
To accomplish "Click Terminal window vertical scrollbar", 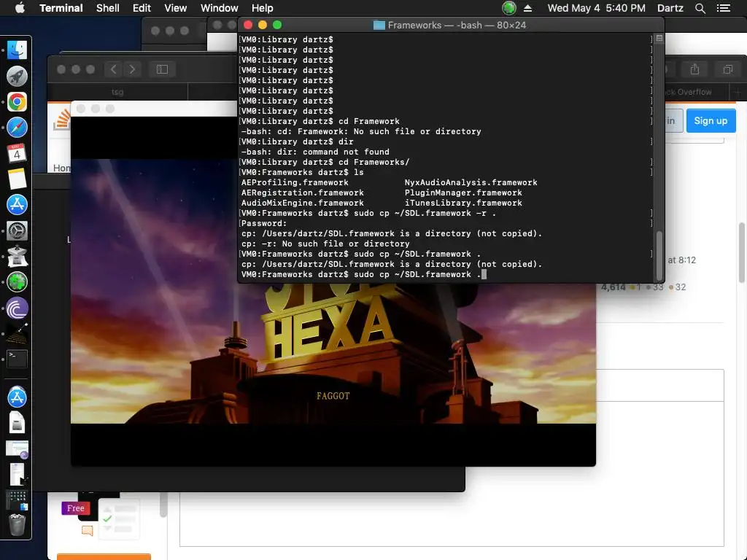I will point(659,255).
